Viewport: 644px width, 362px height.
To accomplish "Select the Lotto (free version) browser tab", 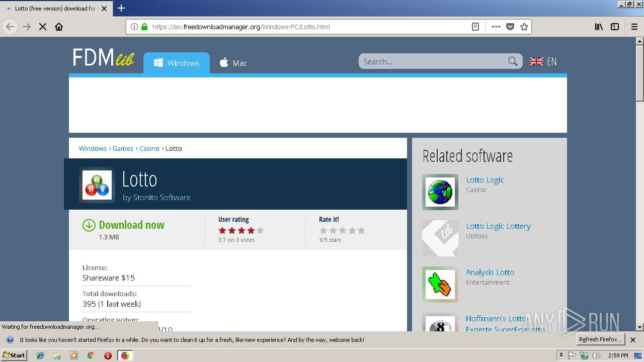I will point(55,9).
